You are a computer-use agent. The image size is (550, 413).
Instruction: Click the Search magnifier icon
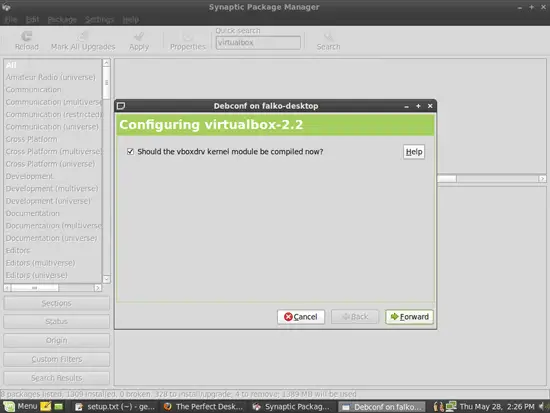[328, 36]
